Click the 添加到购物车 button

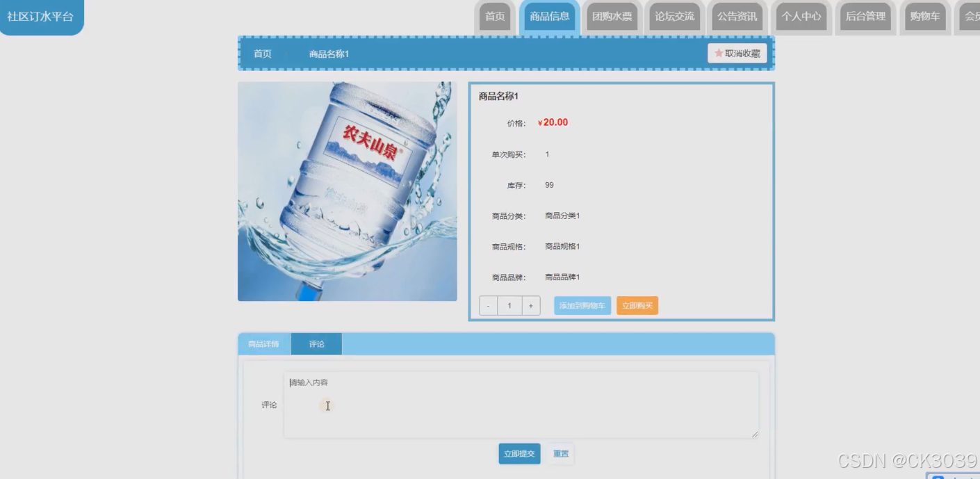pyautogui.click(x=582, y=306)
